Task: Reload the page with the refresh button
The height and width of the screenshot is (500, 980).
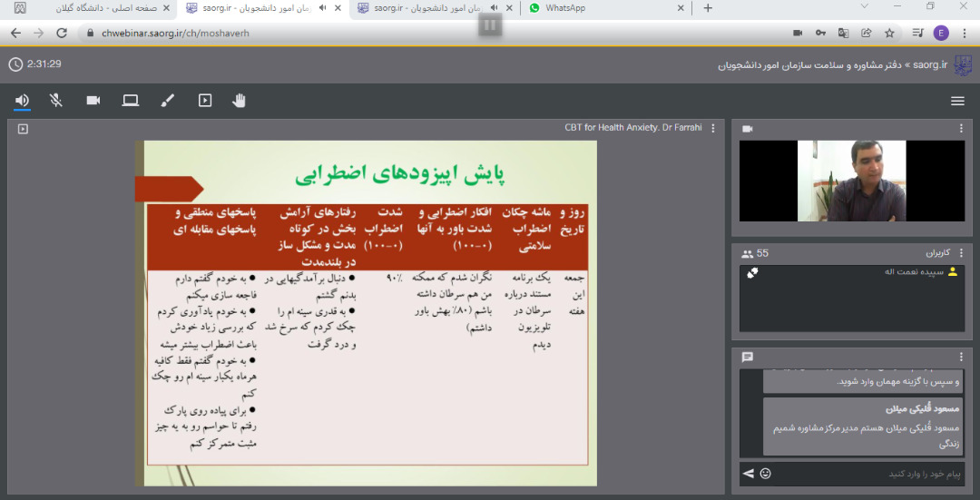Action: (62, 33)
